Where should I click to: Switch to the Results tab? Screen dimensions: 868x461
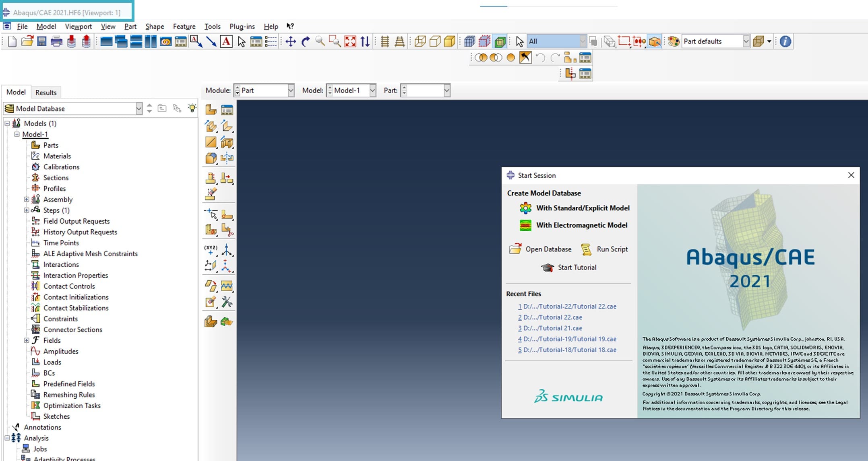pos(46,93)
